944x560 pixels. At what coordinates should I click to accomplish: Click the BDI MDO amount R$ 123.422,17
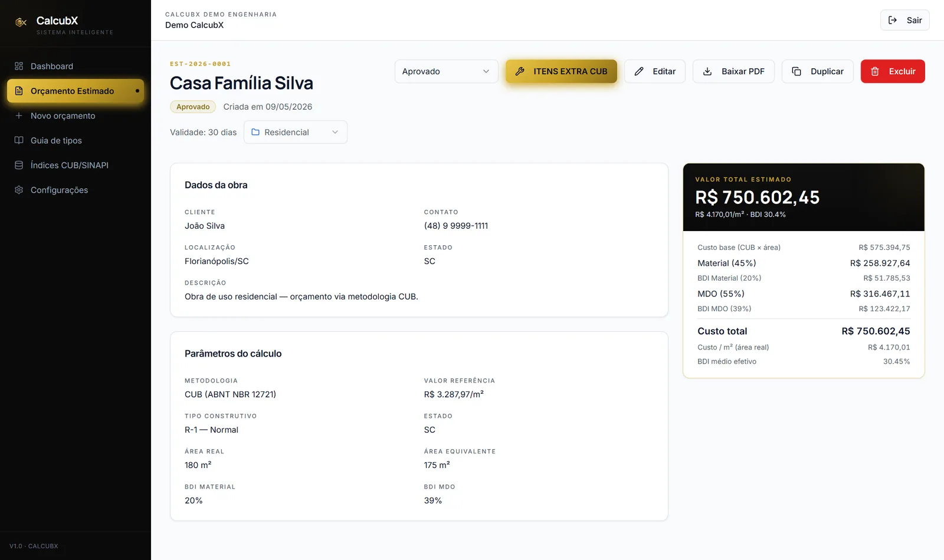[884, 309]
